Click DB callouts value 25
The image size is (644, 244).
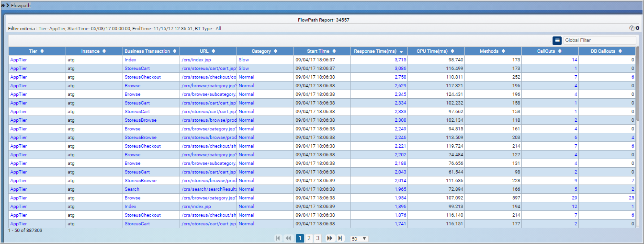pos(631,198)
